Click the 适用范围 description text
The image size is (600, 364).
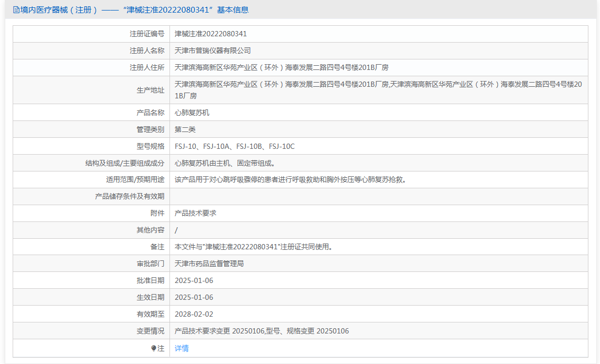pyautogui.click(x=291, y=179)
